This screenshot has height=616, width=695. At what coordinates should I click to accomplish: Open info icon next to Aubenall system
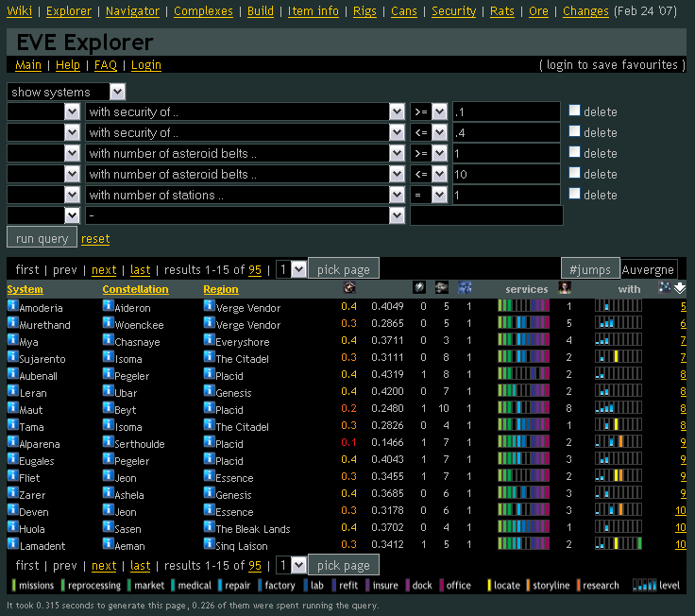[x=13, y=374]
